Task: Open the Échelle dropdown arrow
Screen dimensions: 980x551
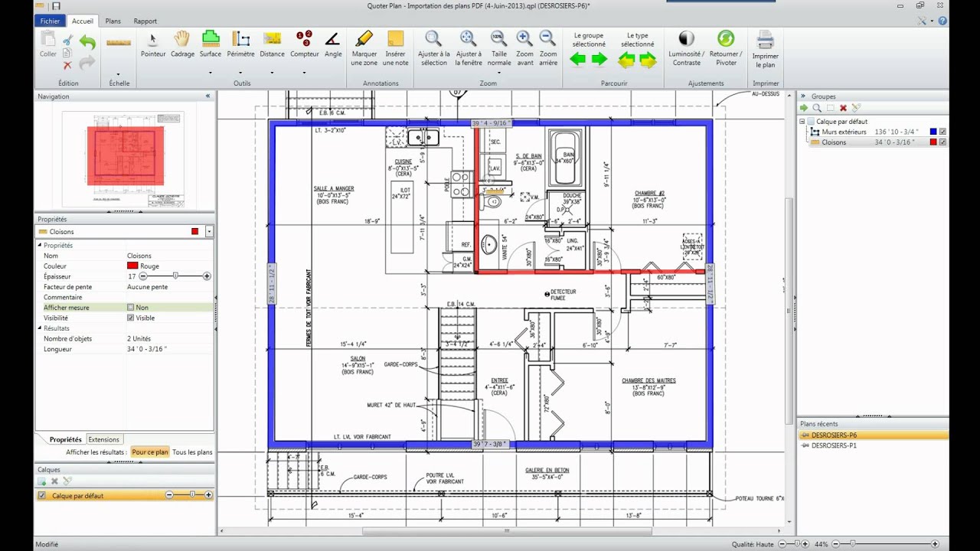Action: point(119,73)
